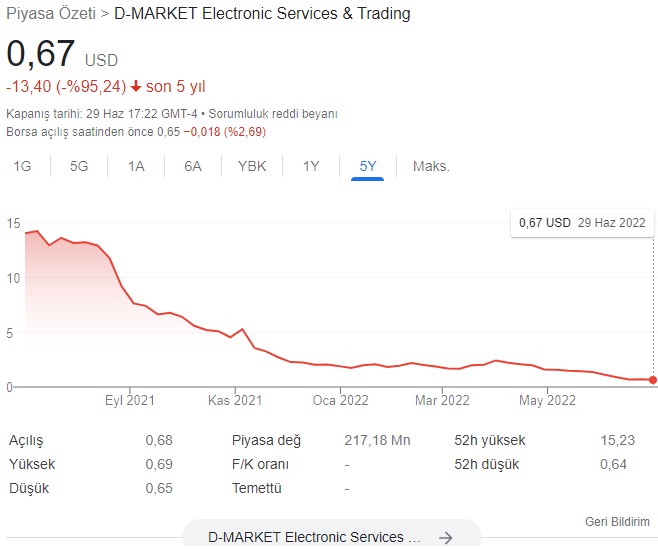Screen dimensions: 658x549
Task: Choose the YBK year-to-date tab
Action: (x=252, y=166)
